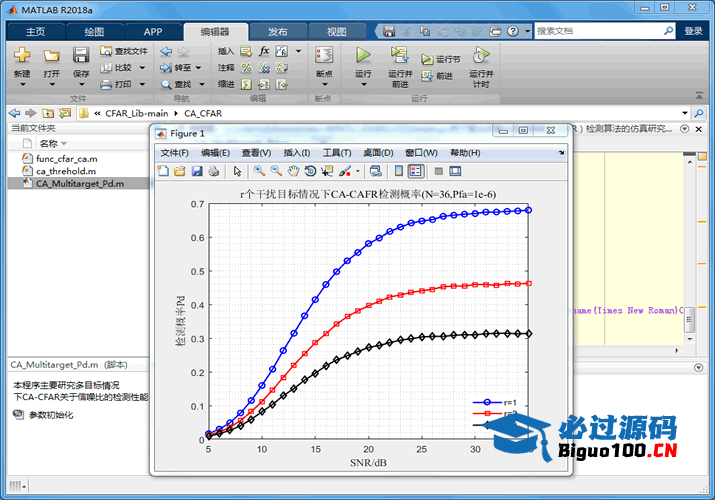
Task: Click the Advance (前进) button
Action: 436,76
